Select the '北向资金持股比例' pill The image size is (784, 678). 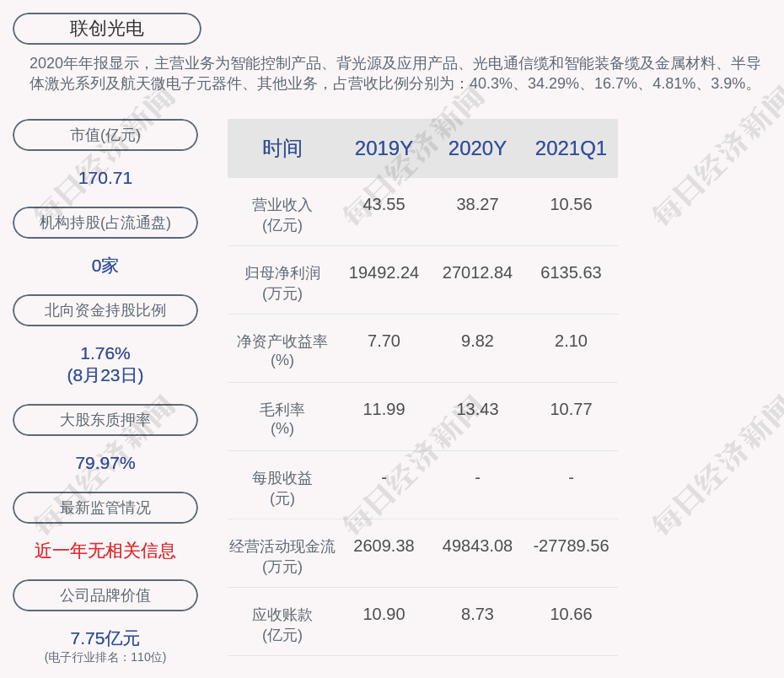[105, 310]
